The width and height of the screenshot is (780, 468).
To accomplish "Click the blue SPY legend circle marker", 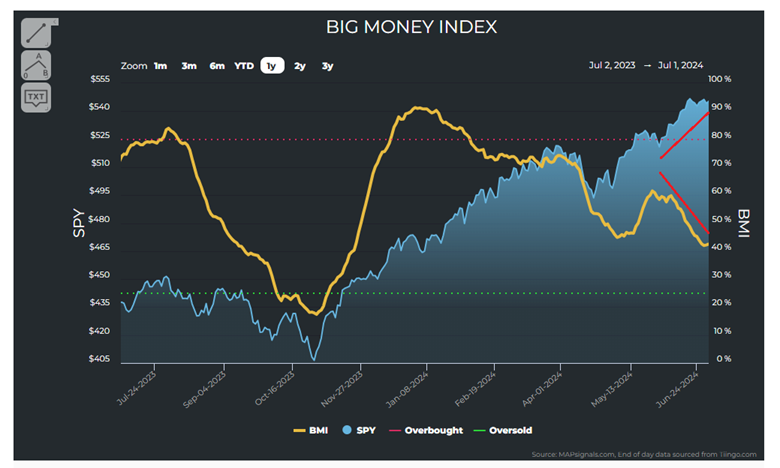I will coord(346,430).
